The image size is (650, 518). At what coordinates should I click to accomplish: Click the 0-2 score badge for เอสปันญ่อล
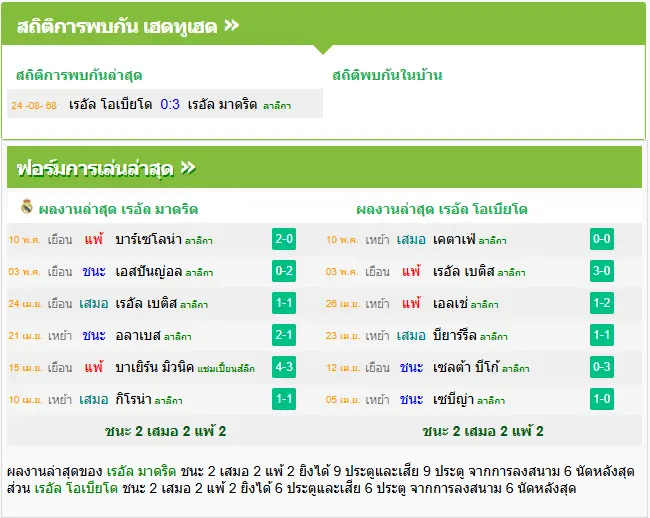(284, 271)
